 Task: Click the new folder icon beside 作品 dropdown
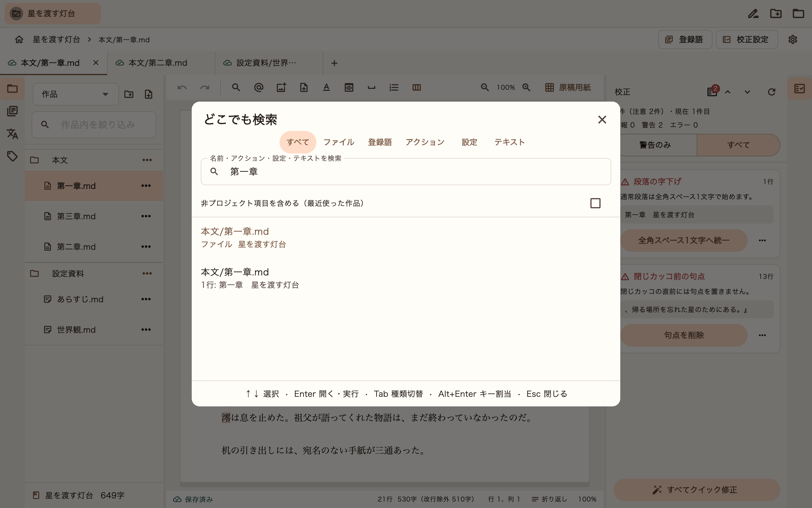tap(129, 95)
